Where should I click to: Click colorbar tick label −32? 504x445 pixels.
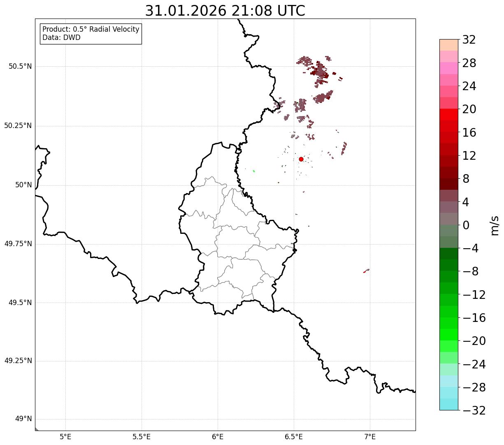pos(474,411)
